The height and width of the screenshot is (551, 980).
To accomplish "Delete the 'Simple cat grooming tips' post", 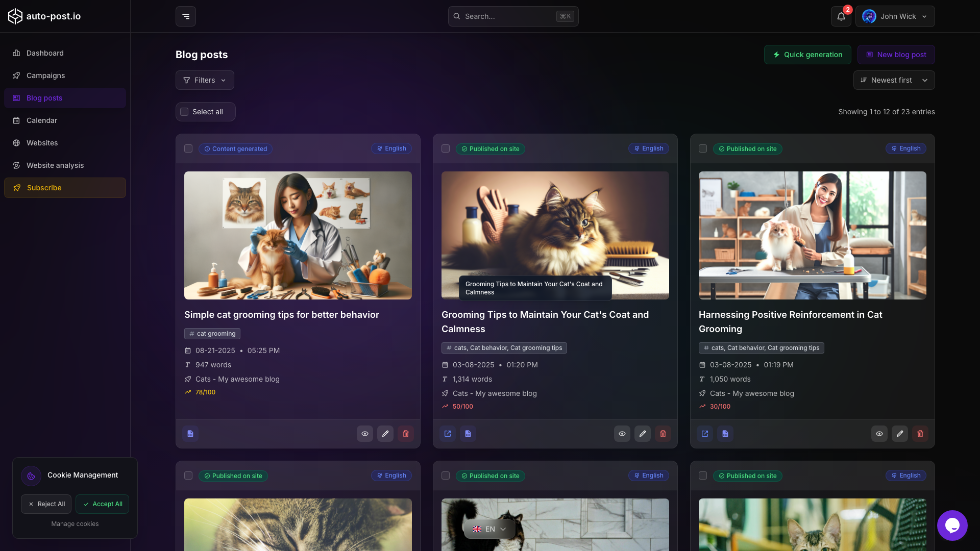I will pyautogui.click(x=405, y=433).
